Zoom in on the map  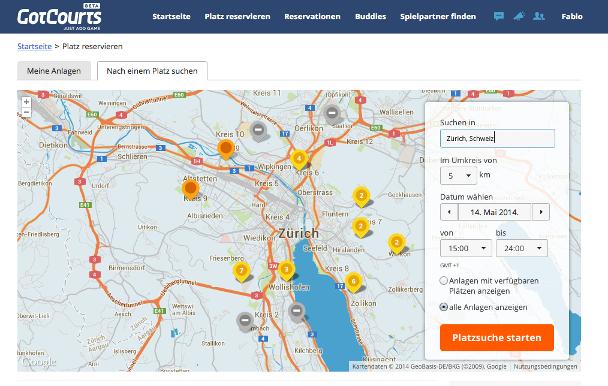(26, 102)
